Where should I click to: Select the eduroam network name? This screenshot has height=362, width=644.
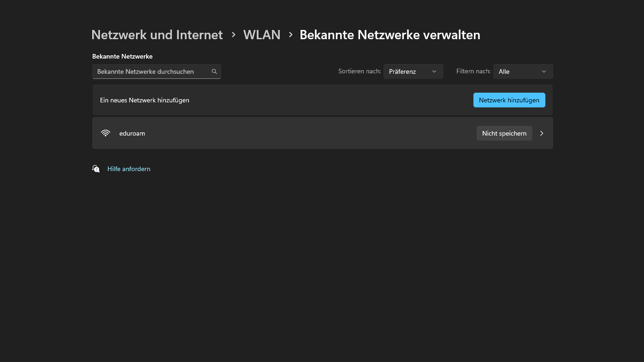point(132,133)
